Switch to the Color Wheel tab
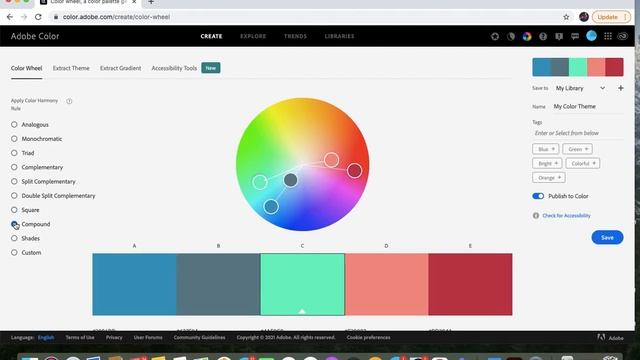The height and width of the screenshot is (360, 640). [x=27, y=68]
